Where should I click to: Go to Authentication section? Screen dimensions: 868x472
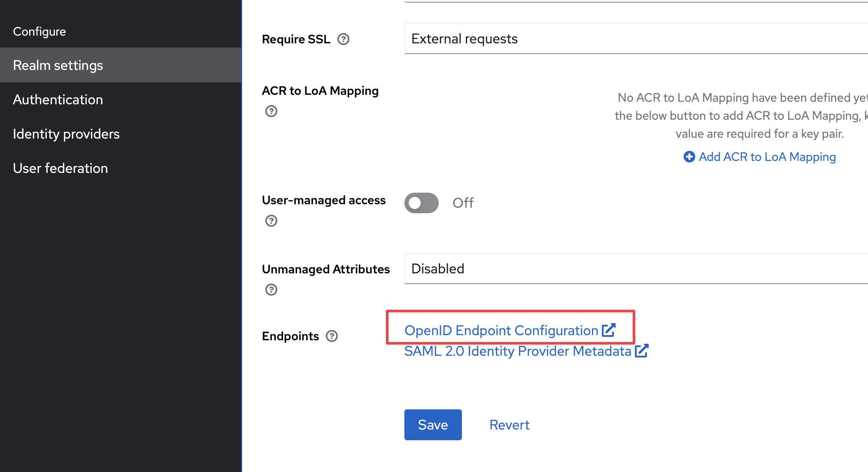pyautogui.click(x=121, y=100)
